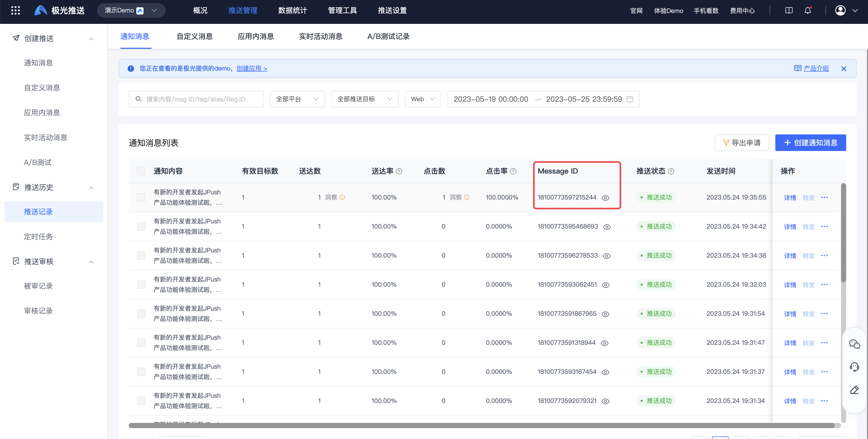Check the row sent at 19:32:03
This screenshot has width=868, height=439.
coord(141,284)
